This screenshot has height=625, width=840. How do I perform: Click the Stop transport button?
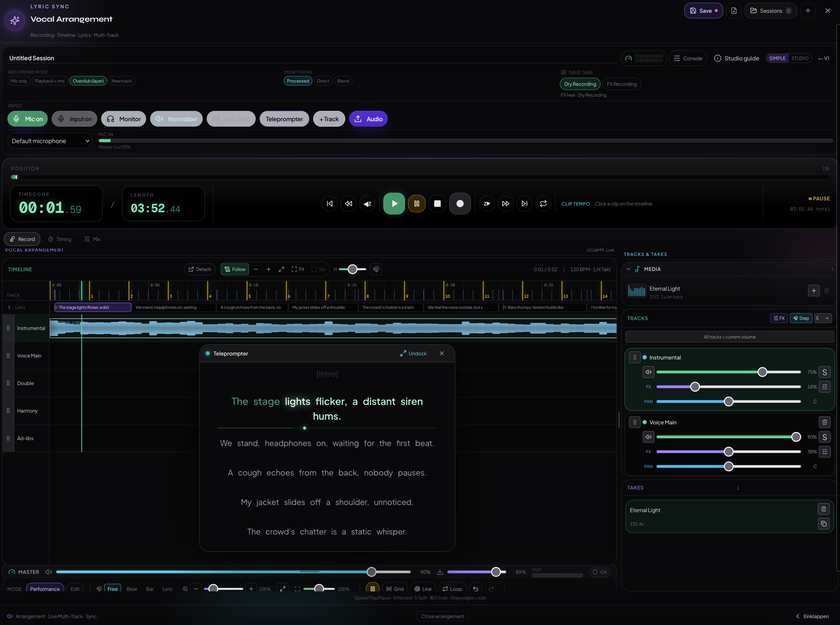tap(437, 204)
